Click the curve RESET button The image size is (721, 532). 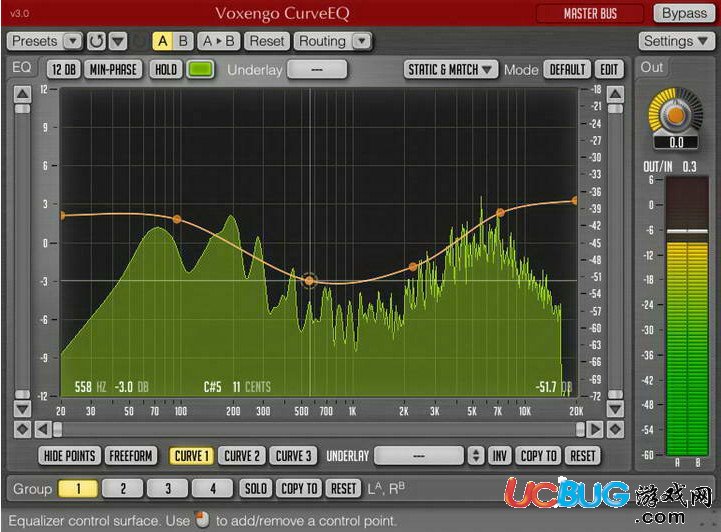pos(583,456)
